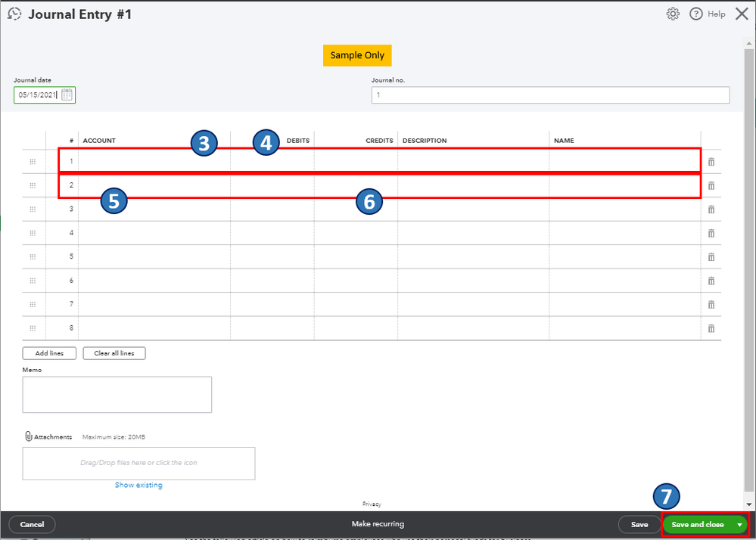Delete line 5 with trash icon
This screenshot has width=756, height=540.
pyautogui.click(x=711, y=256)
